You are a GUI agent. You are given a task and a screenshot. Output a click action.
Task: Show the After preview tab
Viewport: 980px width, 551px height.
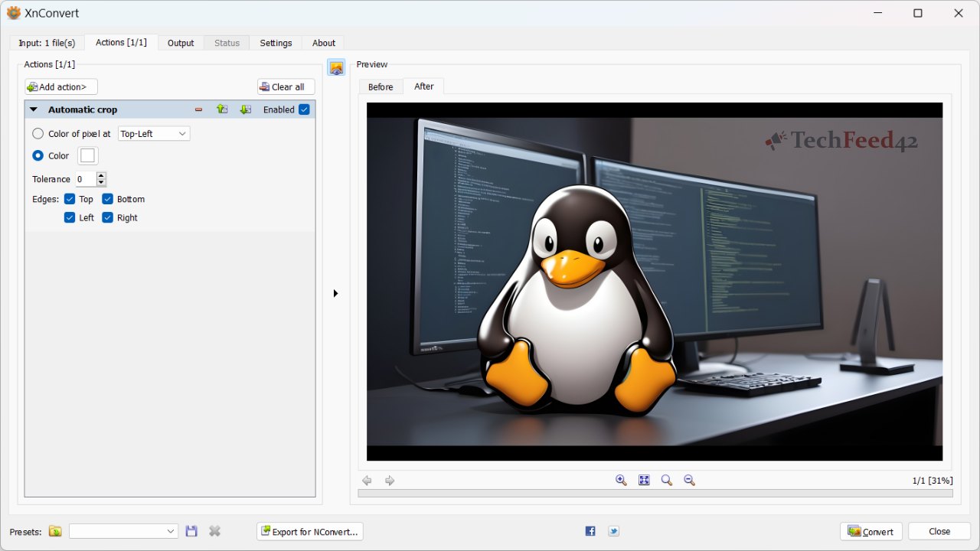pyautogui.click(x=424, y=86)
